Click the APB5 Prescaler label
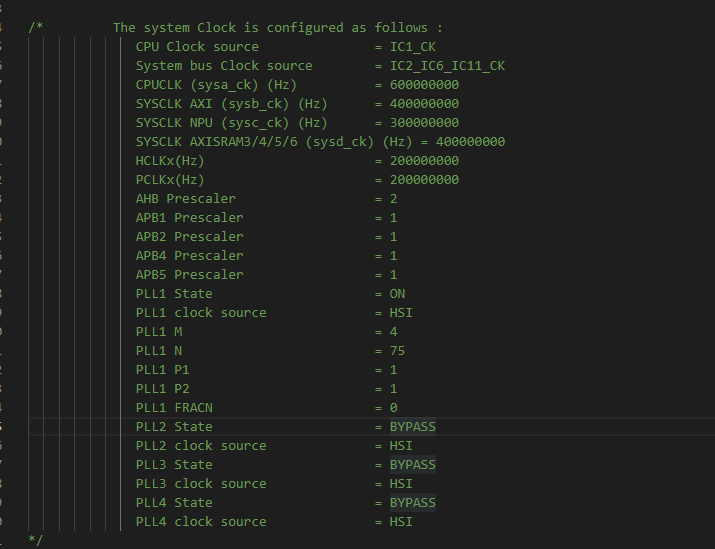This screenshot has width=715, height=549. click(x=189, y=275)
